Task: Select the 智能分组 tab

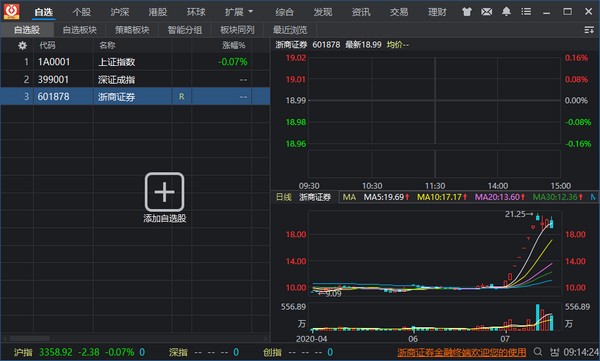Action: 184,30
